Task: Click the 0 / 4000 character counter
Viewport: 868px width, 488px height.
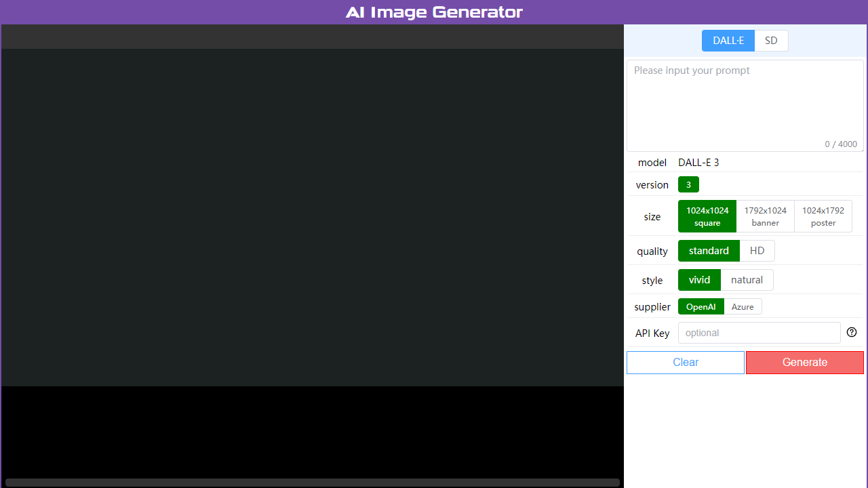Action: (x=840, y=144)
